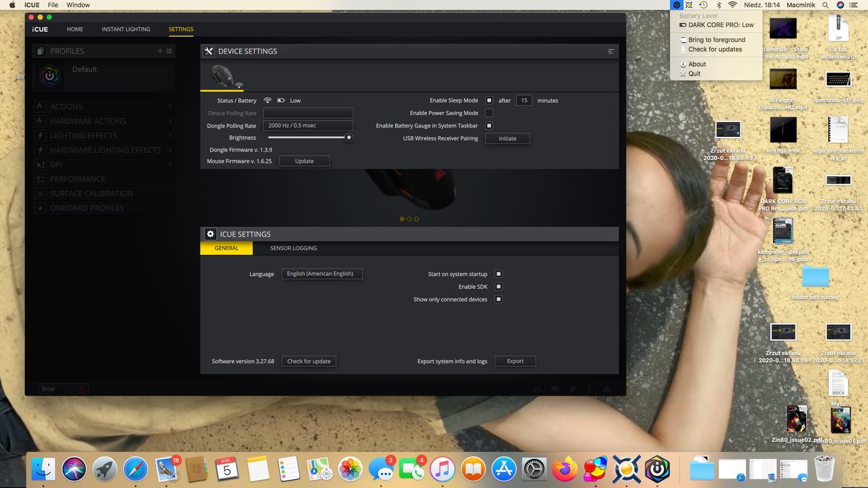Image resolution: width=868 pixels, height=488 pixels.
Task: Click the iCUE menu bar tray icon
Action: pyautogui.click(x=675, y=5)
